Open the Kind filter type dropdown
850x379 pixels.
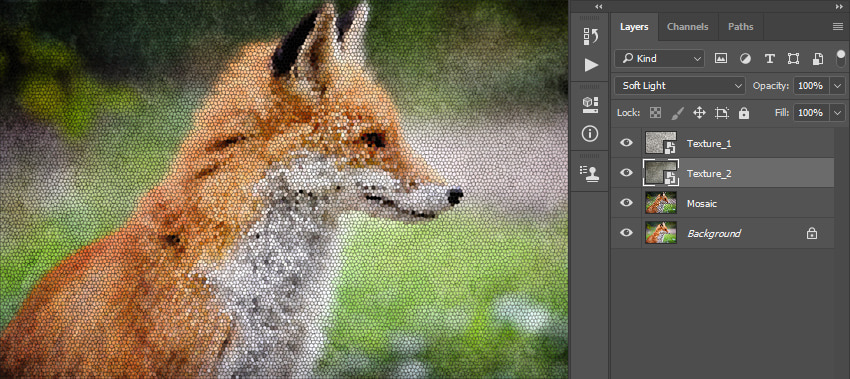click(x=660, y=59)
